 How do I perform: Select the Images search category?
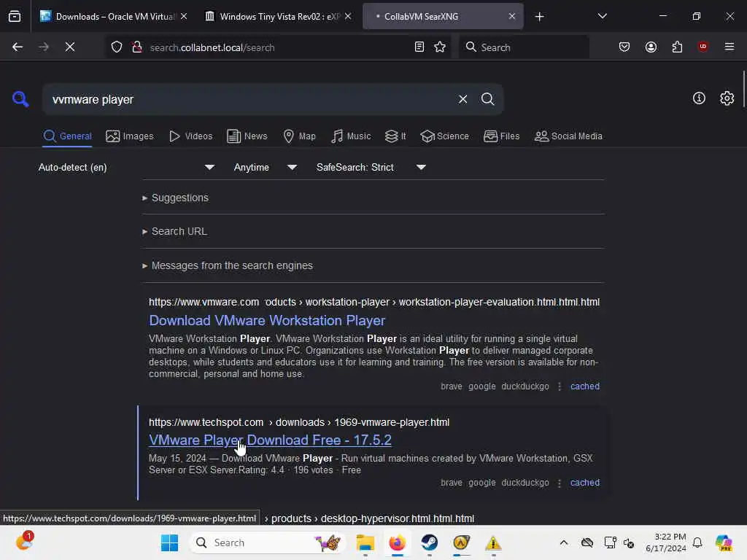coord(130,136)
